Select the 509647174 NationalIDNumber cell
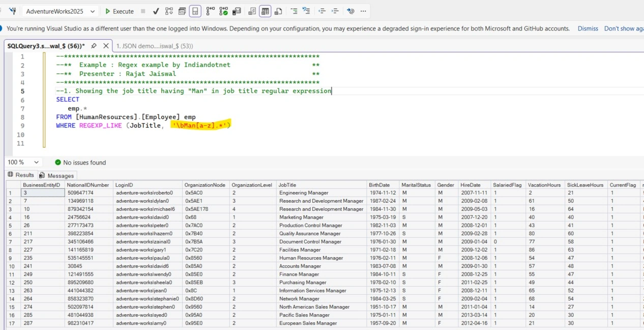The width and height of the screenshot is (644, 330). (x=89, y=193)
